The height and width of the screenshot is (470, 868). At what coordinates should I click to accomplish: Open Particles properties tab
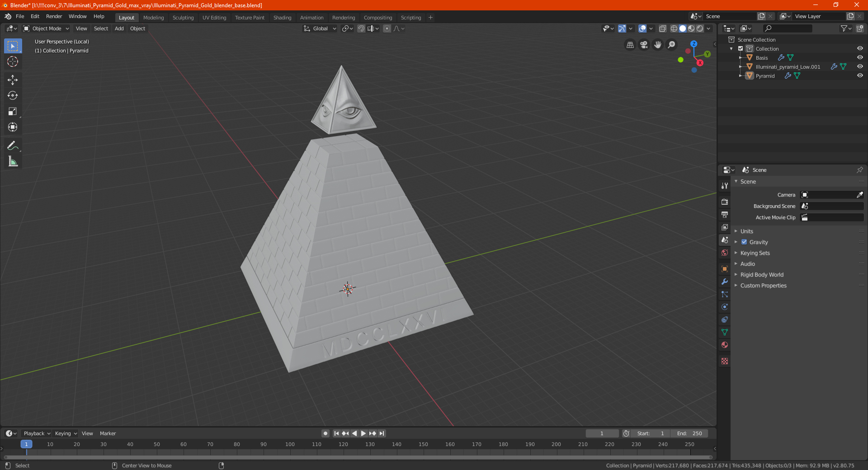[x=725, y=294]
